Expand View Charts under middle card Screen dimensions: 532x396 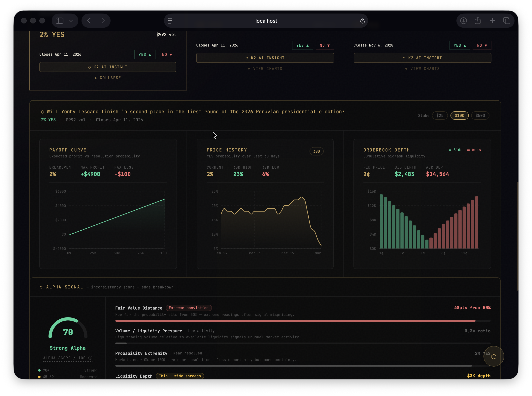(265, 69)
